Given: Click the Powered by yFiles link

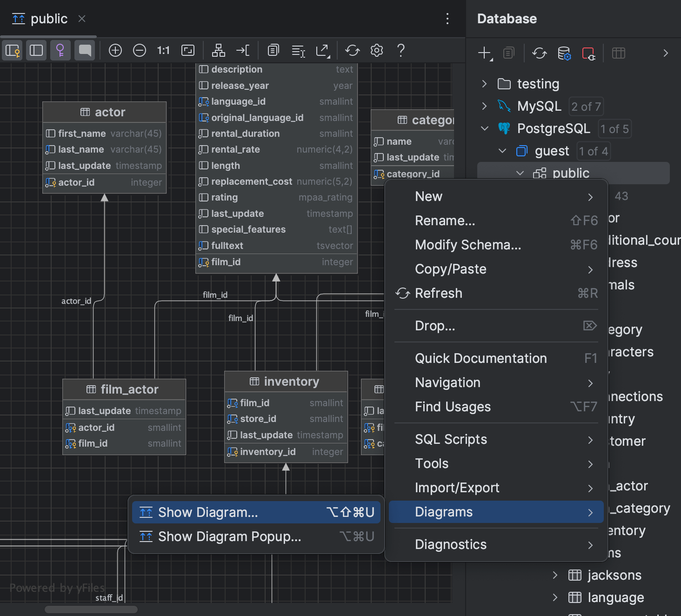Looking at the screenshot, I should coord(57,588).
